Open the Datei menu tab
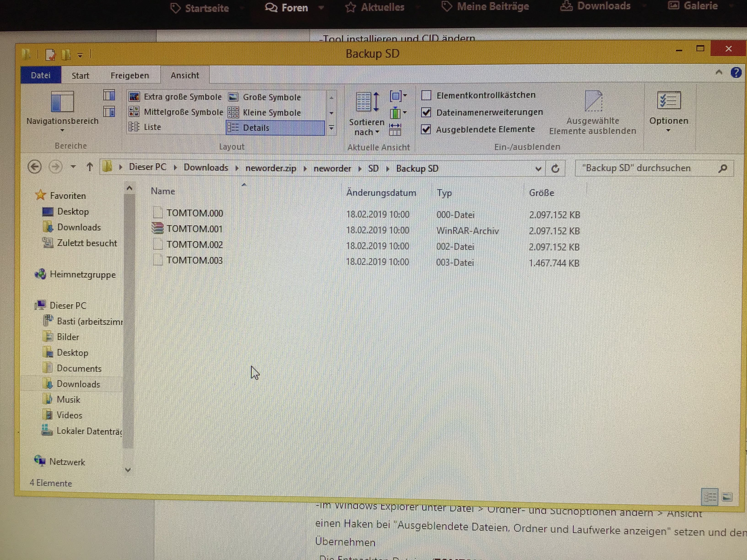Viewport: 747px width, 560px height. click(41, 75)
